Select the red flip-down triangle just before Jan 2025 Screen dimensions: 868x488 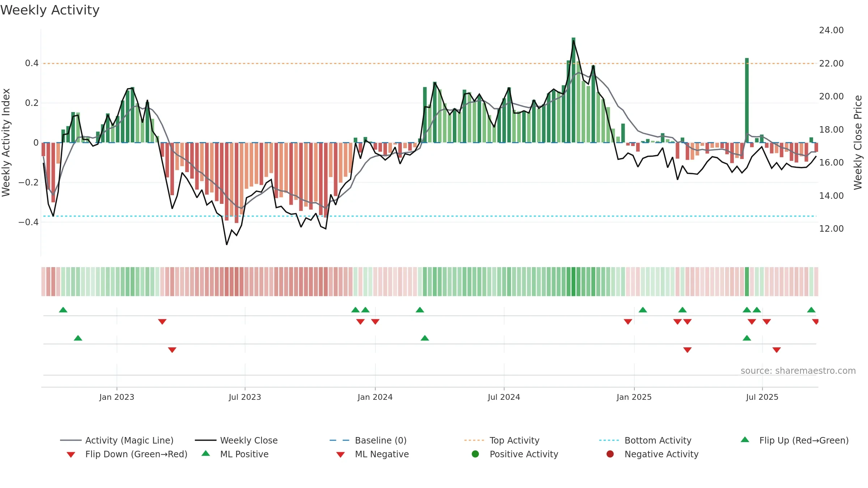628,321
